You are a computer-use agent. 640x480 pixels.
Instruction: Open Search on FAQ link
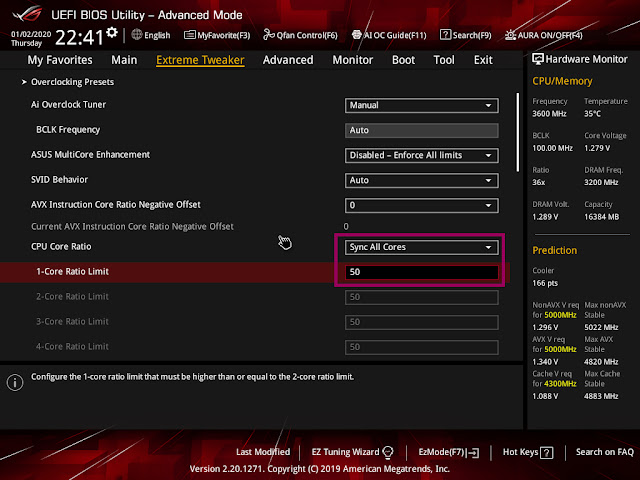[604, 452]
